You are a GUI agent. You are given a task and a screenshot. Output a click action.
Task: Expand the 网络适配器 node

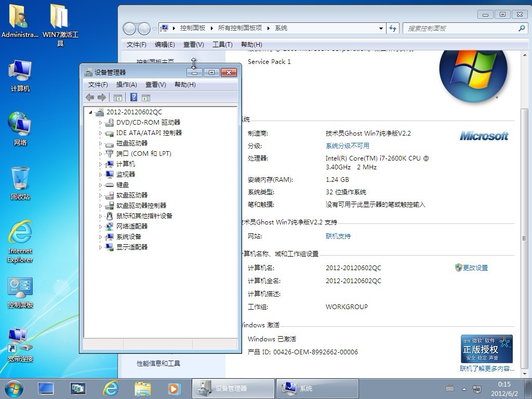(x=100, y=227)
